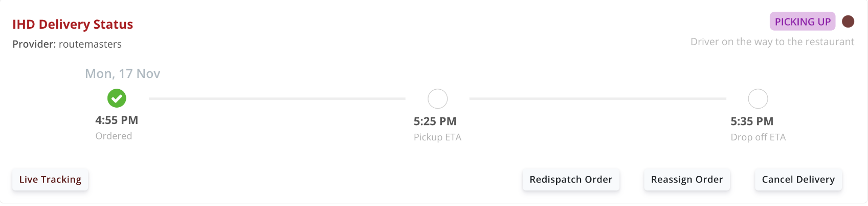Click the IHD Delivery Status heading
Screen dimensions: 868x206
point(73,24)
